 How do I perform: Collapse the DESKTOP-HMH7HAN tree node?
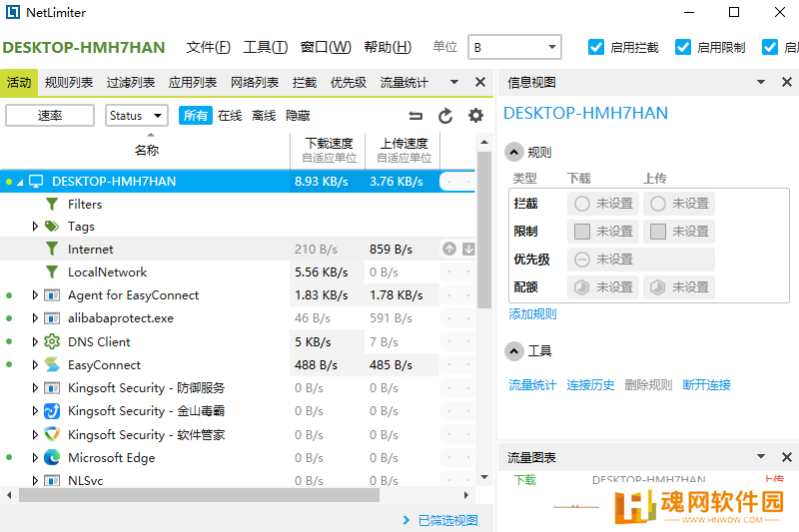click(20, 182)
